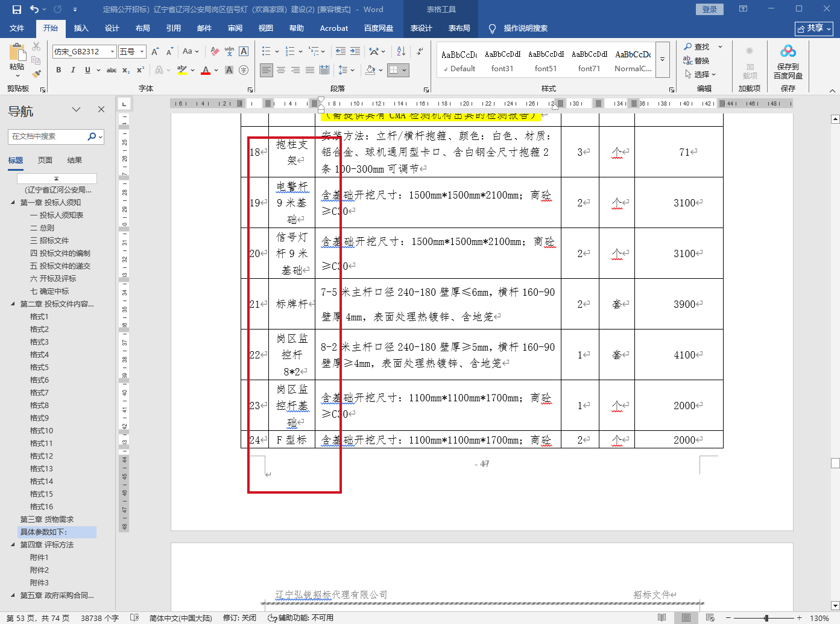Screen dimensions: 840x624
Task: Toggle track changes status (修订: 关闭)
Action: pos(239,618)
